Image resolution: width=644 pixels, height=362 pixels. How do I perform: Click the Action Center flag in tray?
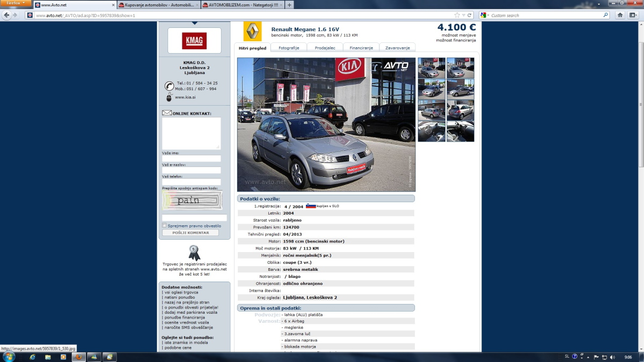tap(596, 357)
